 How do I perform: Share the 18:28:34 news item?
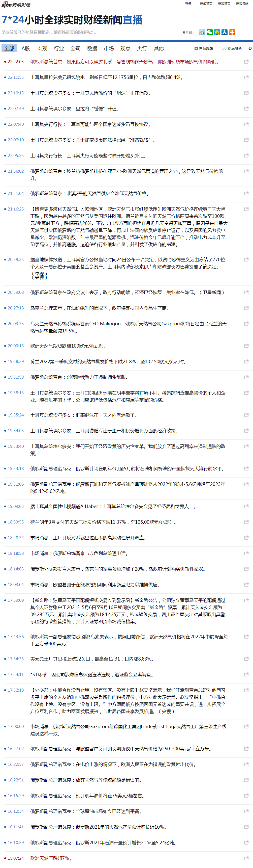(x=246, y=538)
